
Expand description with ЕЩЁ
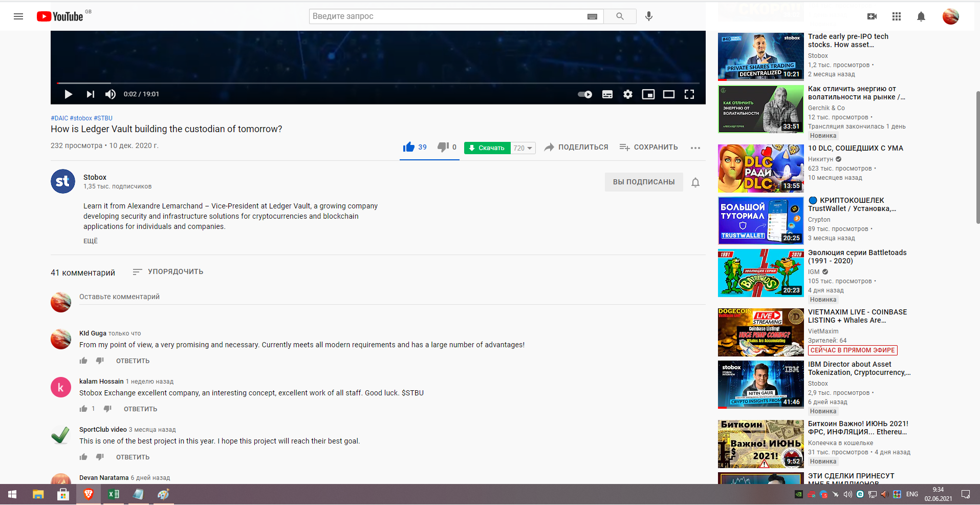(x=91, y=241)
